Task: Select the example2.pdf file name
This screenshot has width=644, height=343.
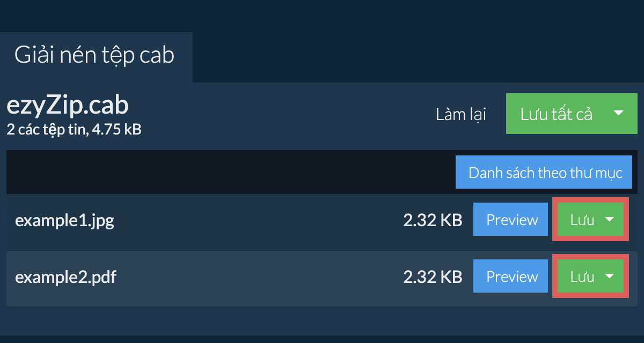Action: [x=65, y=277]
